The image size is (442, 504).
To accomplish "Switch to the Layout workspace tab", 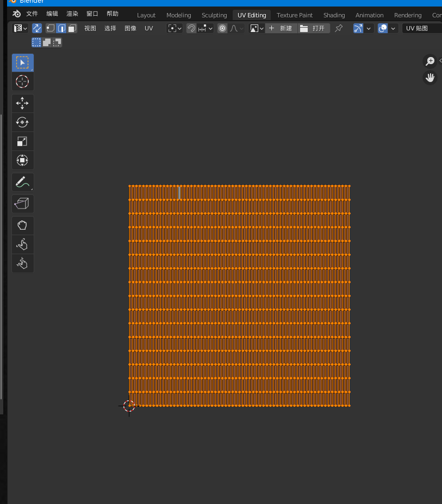I will click(146, 15).
